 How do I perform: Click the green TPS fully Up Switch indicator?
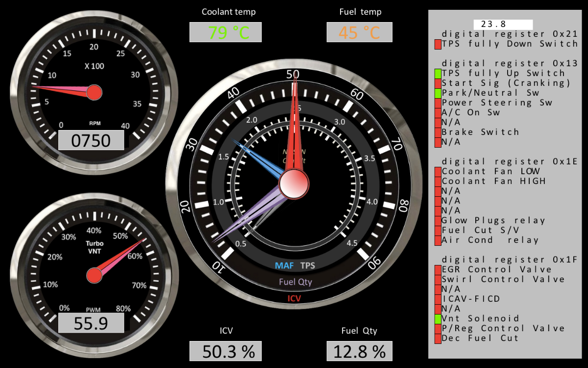pos(438,74)
